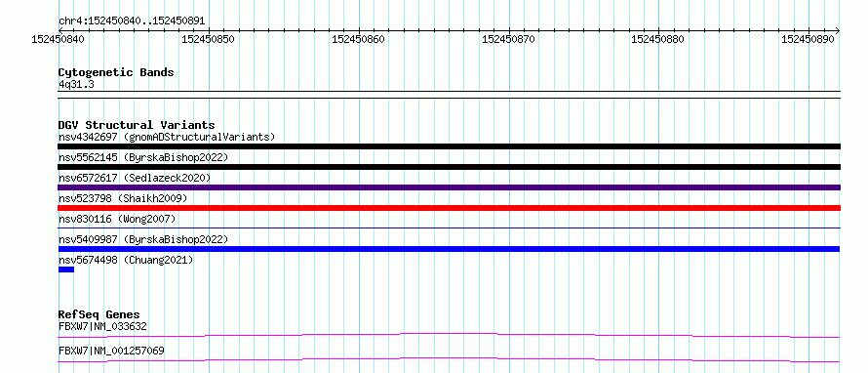
Task: Click the short blue nsv5674498 bar
Action: 66,269
